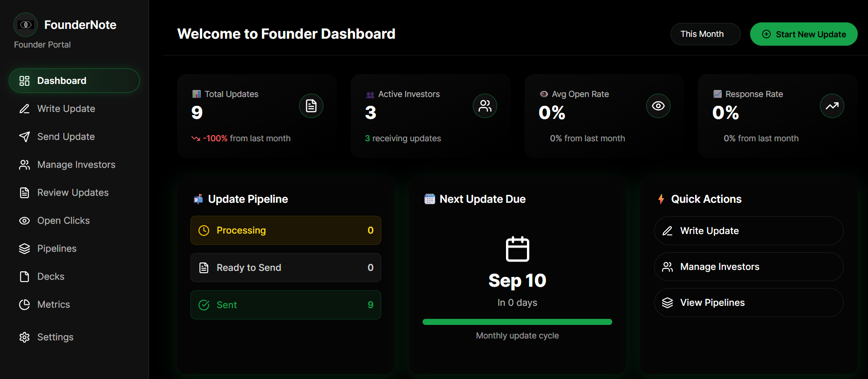Click the FounderNote logo icon
This screenshot has height=379, width=868.
26,25
